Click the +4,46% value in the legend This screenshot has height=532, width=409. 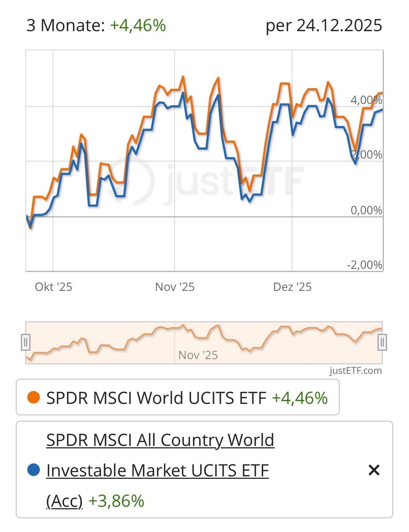[300, 398]
